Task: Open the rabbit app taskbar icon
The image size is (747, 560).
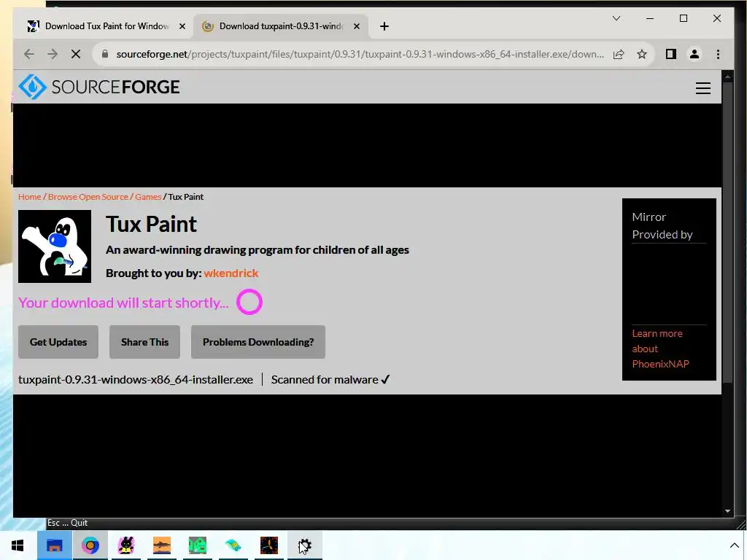Action: click(125, 545)
